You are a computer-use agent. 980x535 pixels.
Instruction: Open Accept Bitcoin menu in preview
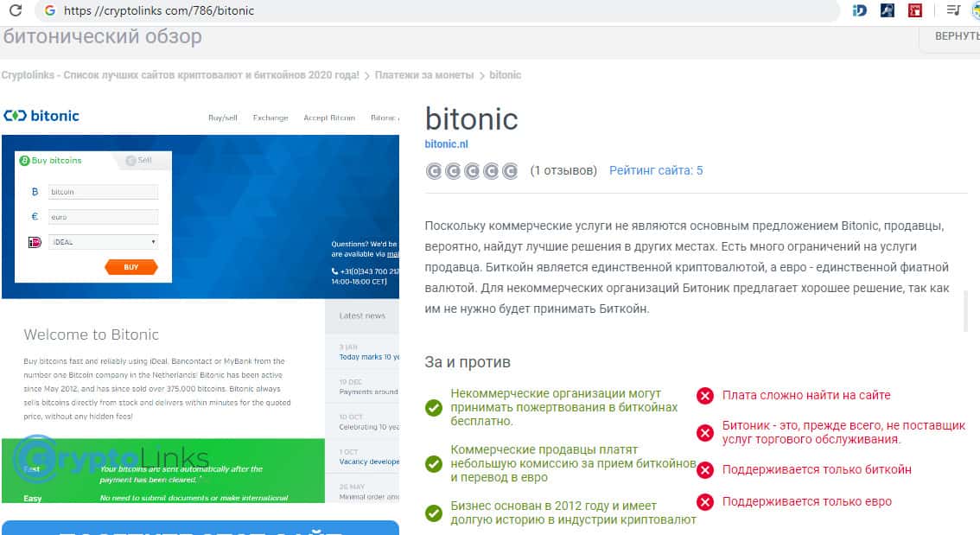329,118
